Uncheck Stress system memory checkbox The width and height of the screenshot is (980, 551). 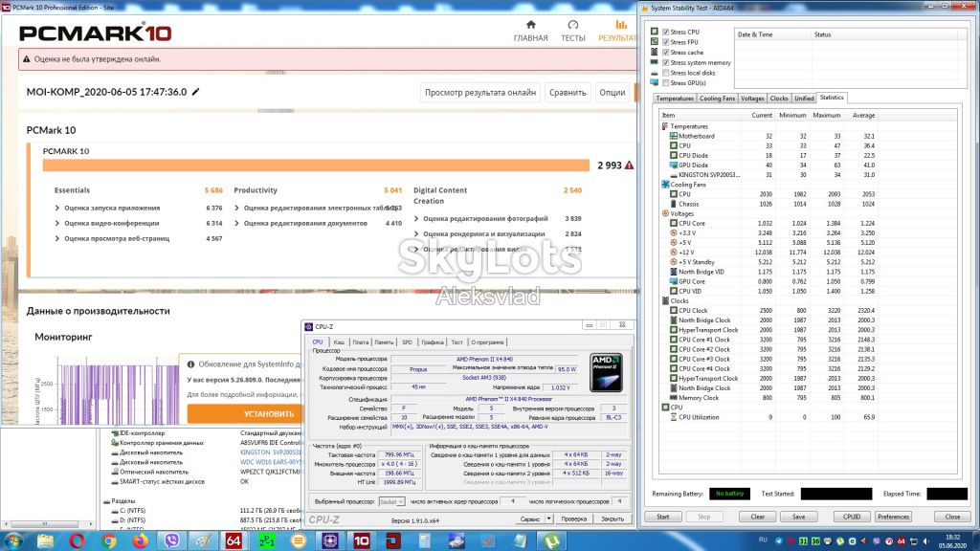click(x=666, y=62)
